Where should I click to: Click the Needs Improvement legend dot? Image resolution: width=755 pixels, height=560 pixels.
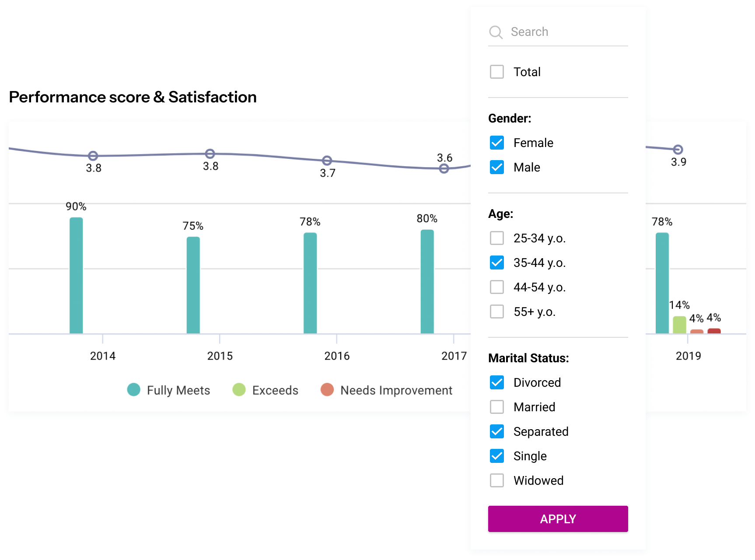[327, 389]
